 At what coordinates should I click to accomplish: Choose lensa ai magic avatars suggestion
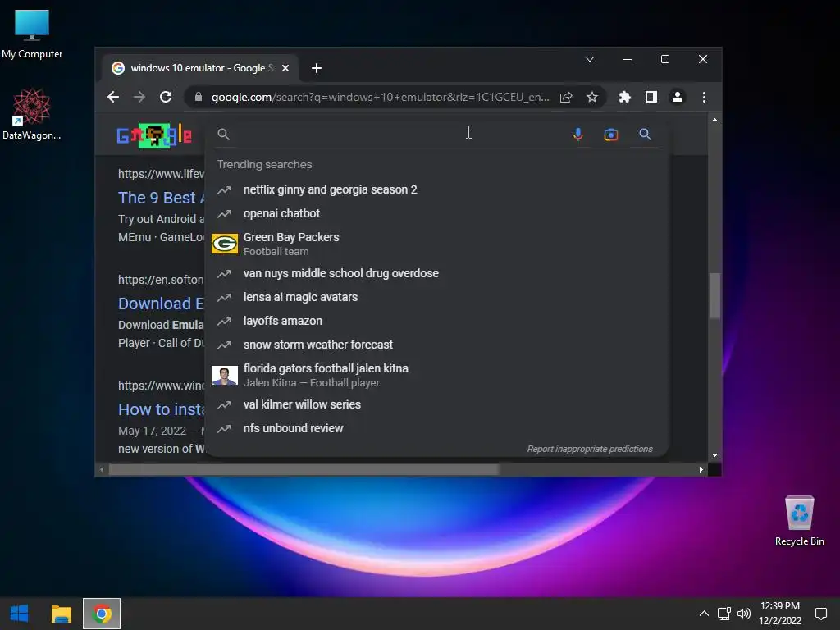pos(436,297)
